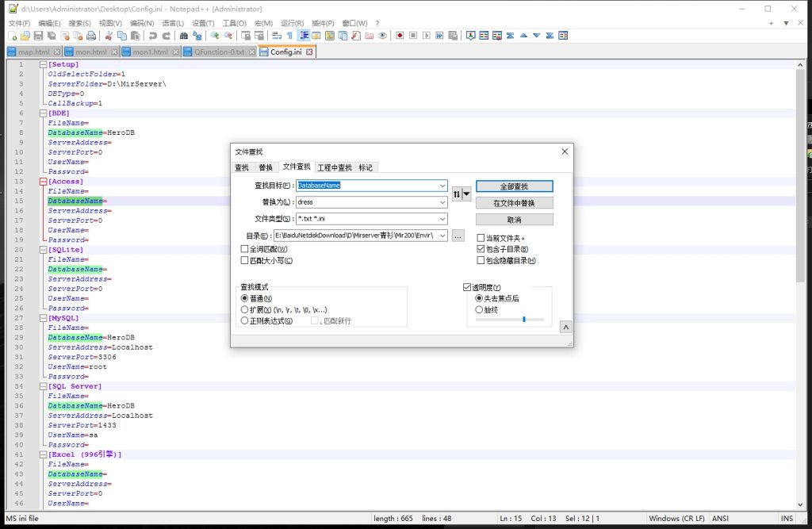This screenshot has width=812, height=529.
Task: Click the swap find/replace arrows button
Action: (x=461, y=194)
